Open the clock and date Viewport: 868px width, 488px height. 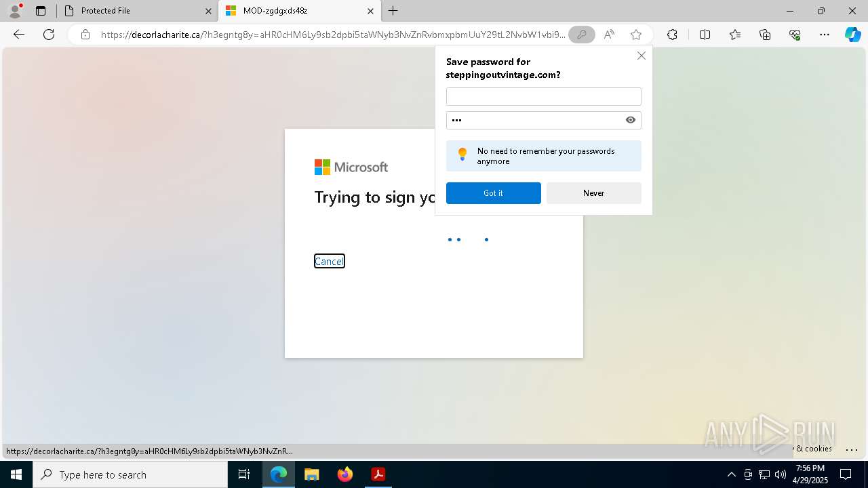[810, 474]
